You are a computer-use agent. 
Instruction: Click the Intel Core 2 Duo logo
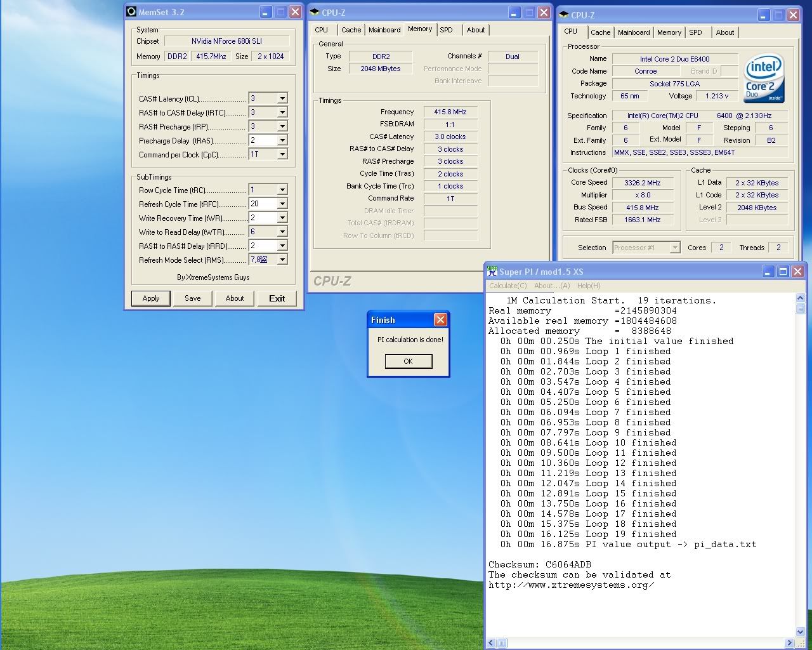pyautogui.click(x=764, y=77)
